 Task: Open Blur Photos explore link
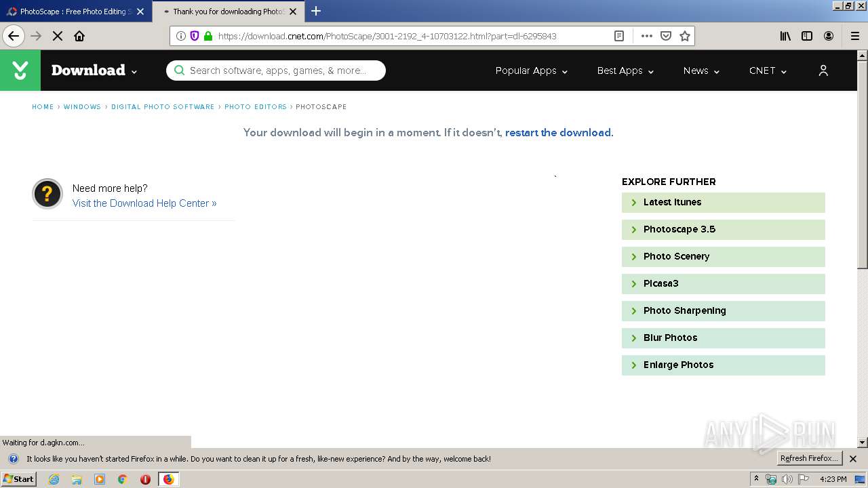tap(724, 338)
